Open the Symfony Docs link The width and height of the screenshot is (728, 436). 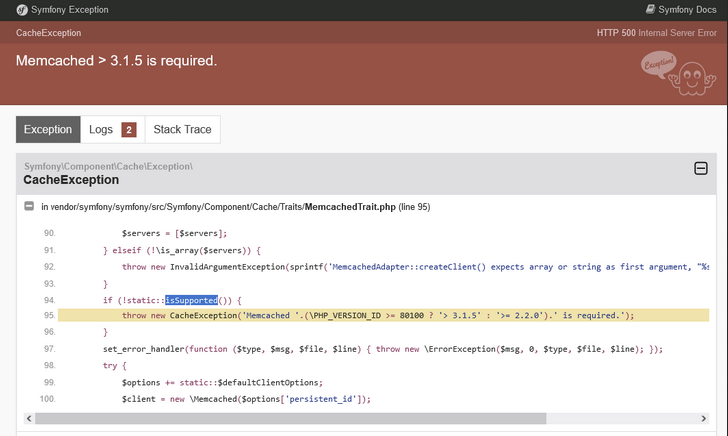tap(681, 9)
